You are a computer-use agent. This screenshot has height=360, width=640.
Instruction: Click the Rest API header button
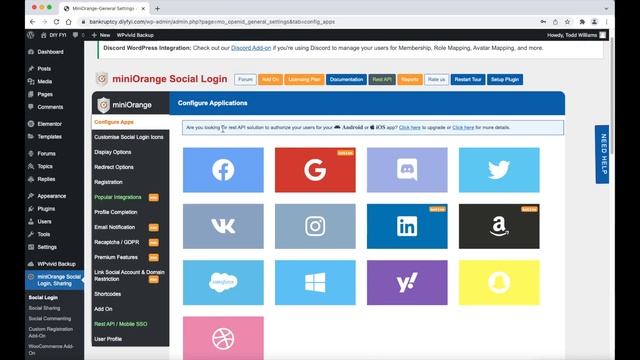click(x=382, y=80)
